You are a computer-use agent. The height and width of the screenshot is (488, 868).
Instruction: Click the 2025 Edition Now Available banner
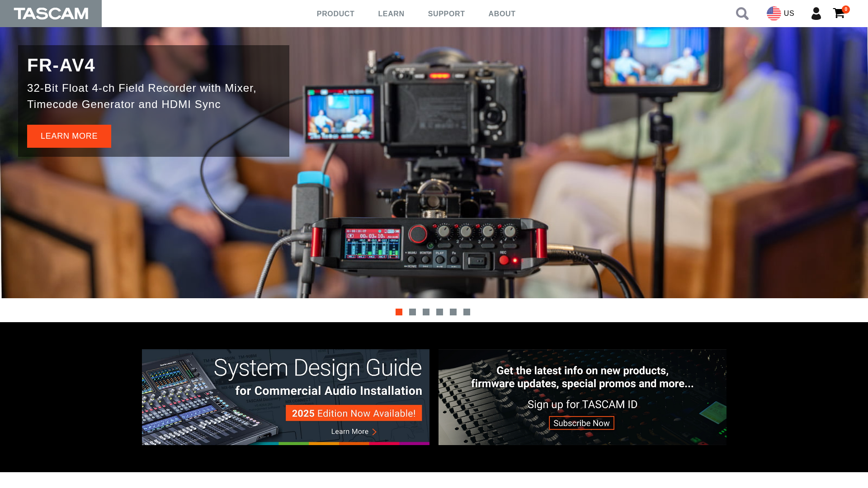click(x=354, y=413)
